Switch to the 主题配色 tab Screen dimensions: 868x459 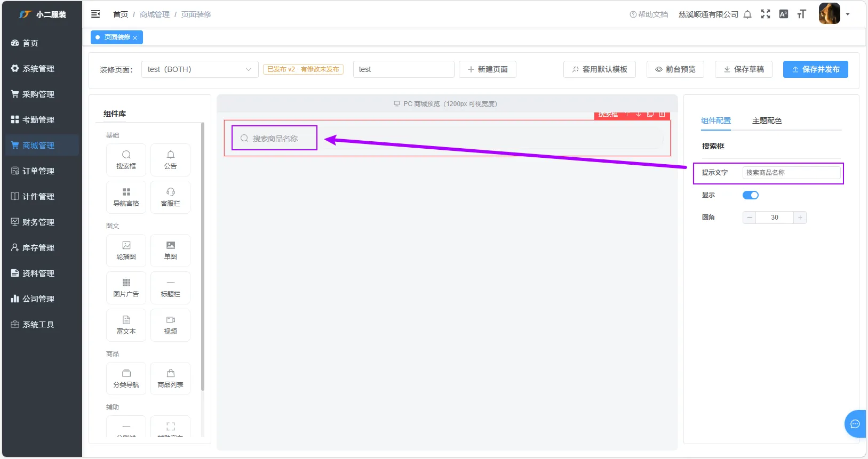coord(767,120)
